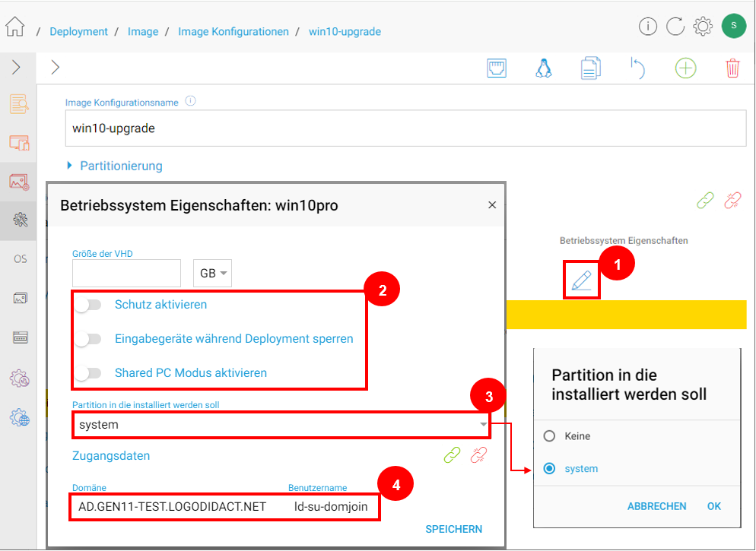Click the Linux penguin toolbar icon

coord(543,68)
